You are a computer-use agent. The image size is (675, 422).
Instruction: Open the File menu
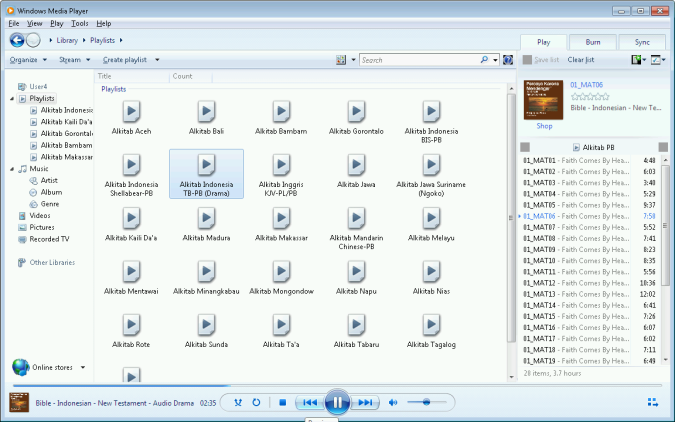14,23
